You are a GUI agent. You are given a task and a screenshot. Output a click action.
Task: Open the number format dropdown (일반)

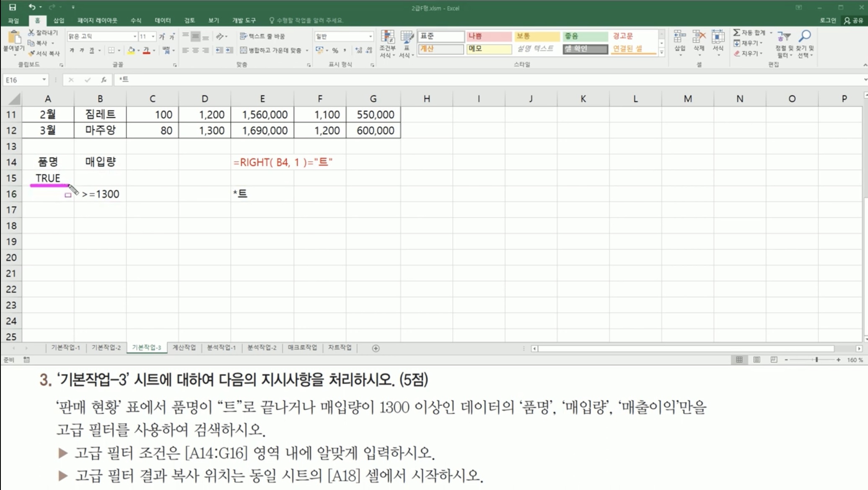(x=371, y=36)
